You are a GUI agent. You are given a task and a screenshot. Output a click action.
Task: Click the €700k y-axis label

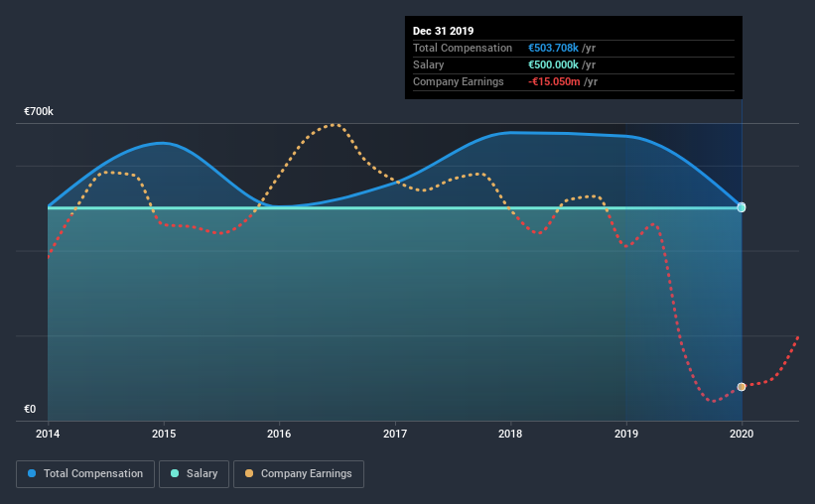(39, 111)
